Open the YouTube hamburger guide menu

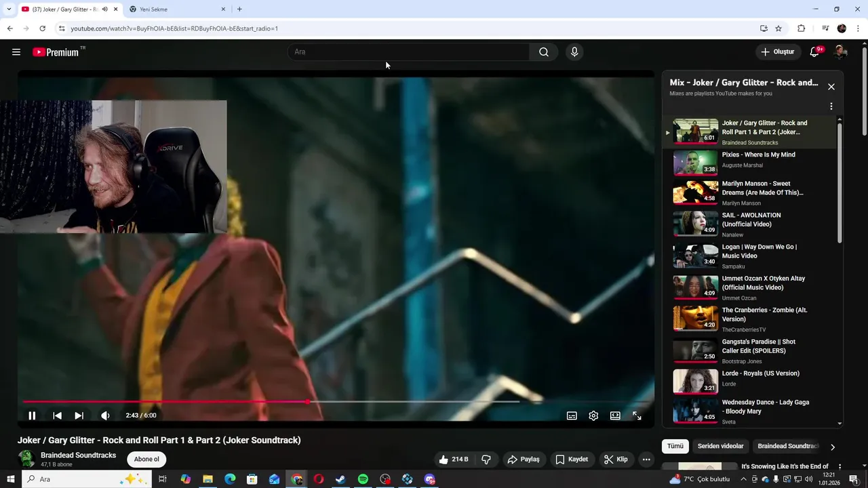point(16,52)
